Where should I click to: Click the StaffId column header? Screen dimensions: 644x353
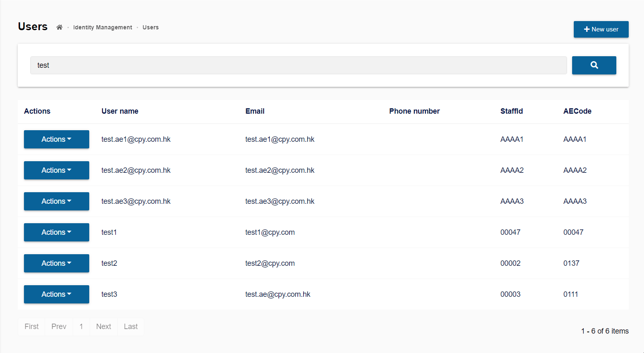[x=511, y=111]
